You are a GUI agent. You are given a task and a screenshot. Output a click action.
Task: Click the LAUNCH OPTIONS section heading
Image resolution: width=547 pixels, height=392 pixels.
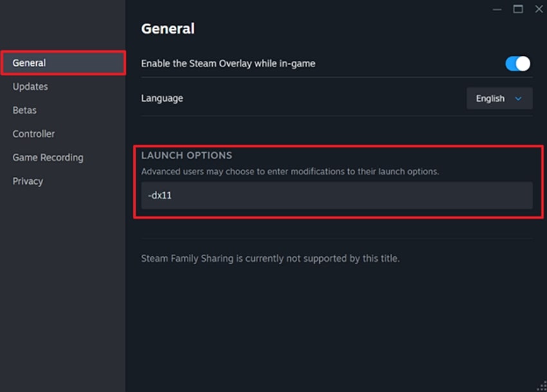pyautogui.click(x=187, y=155)
